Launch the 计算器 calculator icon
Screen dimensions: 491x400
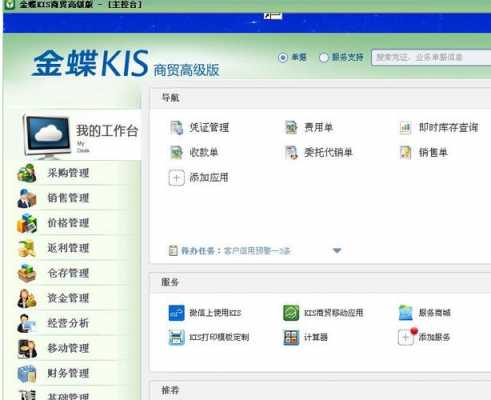(291, 337)
